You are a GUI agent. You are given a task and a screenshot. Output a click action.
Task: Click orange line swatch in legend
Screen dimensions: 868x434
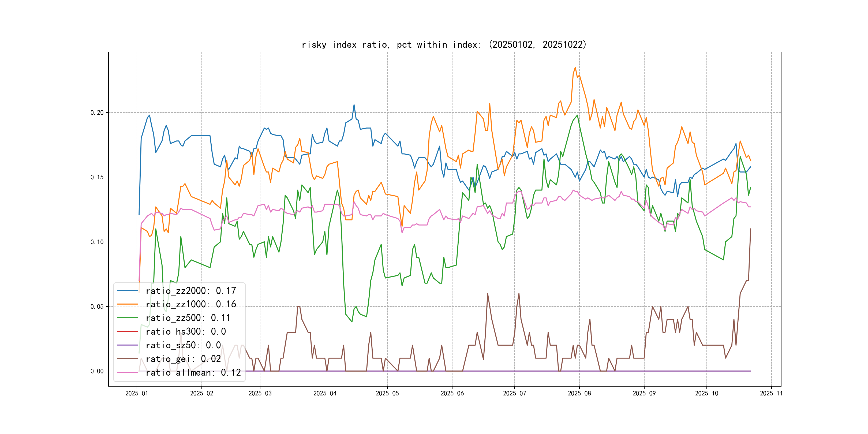click(x=127, y=304)
